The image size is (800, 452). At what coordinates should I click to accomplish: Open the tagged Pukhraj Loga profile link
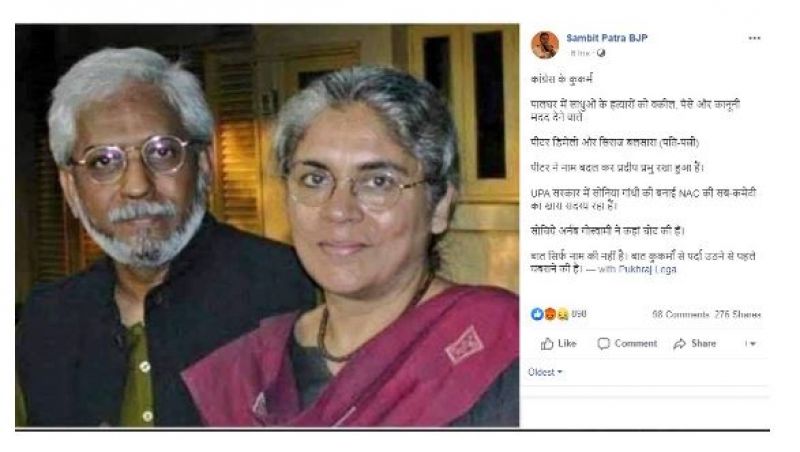click(647, 269)
